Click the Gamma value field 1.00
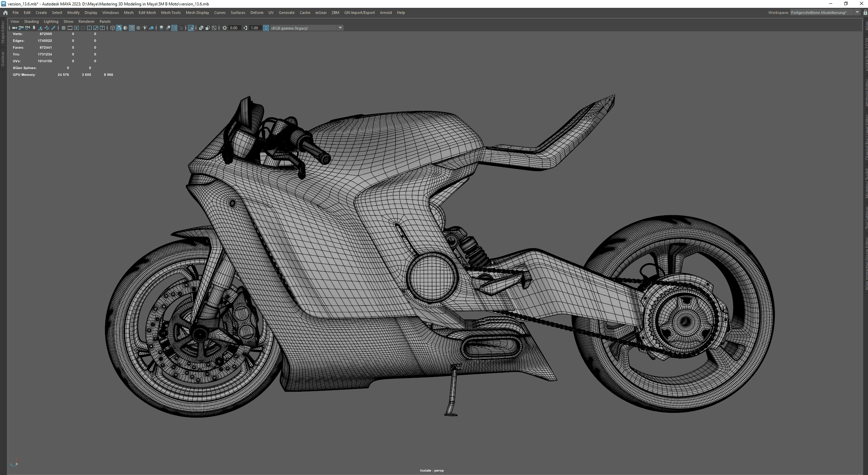The height and width of the screenshot is (475, 868). pos(255,28)
